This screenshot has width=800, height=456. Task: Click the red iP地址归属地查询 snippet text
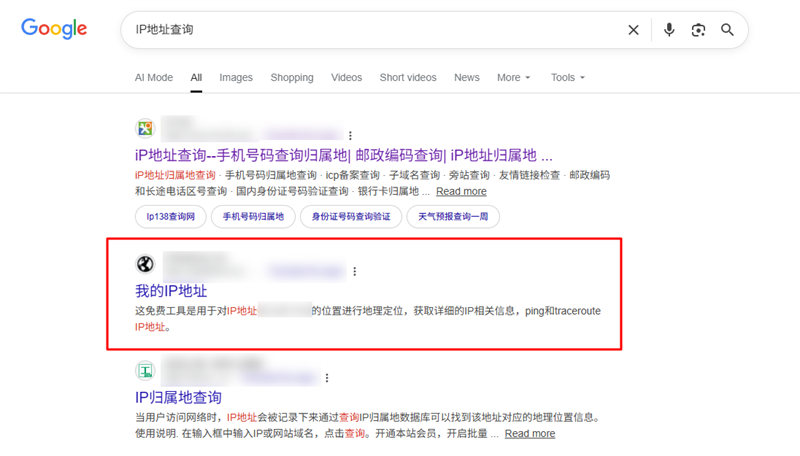pyautogui.click(x=175, y=175)
